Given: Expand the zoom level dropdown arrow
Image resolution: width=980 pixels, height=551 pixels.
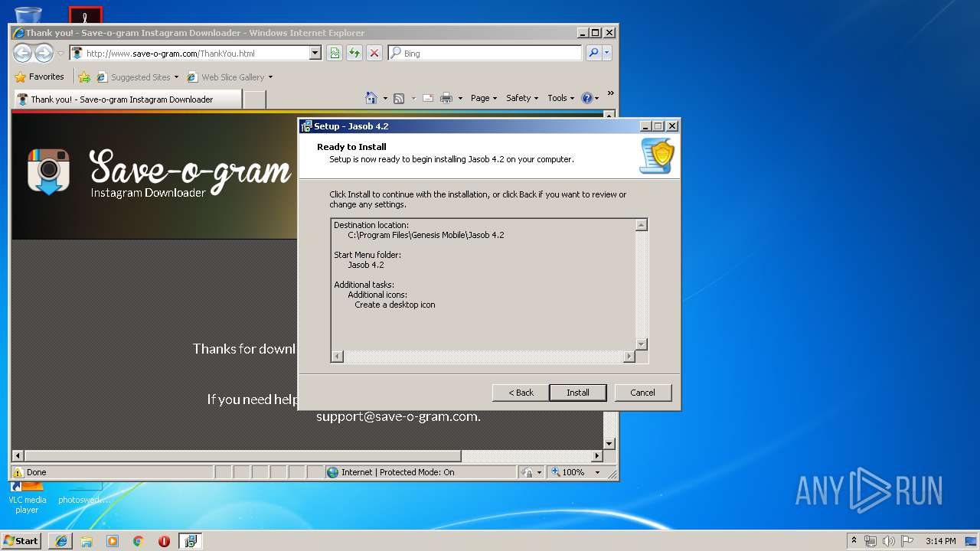Looking at the screenshot, I should tap(598, 472).
